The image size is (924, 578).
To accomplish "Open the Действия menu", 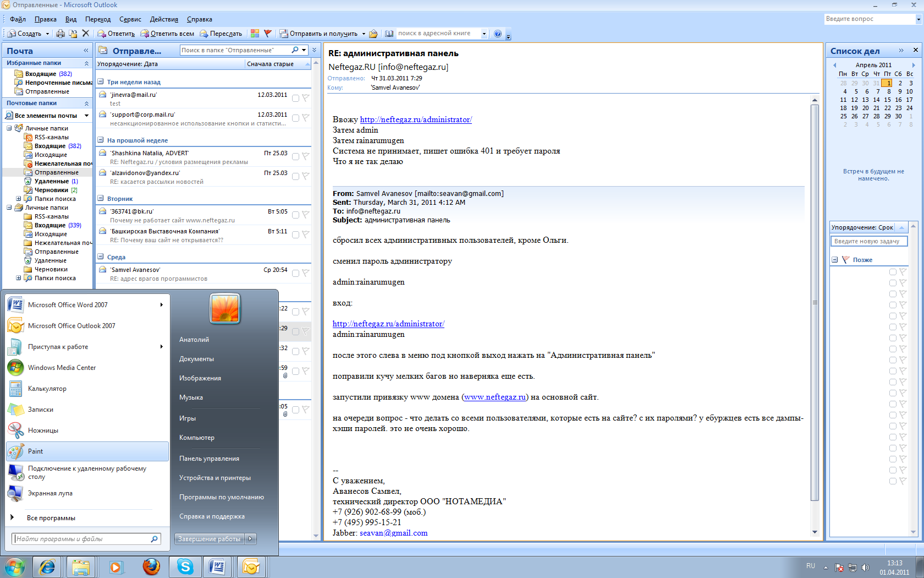I will click(164, 19).
